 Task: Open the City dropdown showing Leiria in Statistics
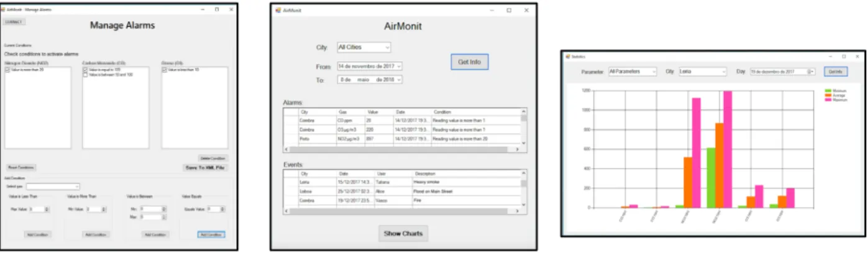coord(702,71)
